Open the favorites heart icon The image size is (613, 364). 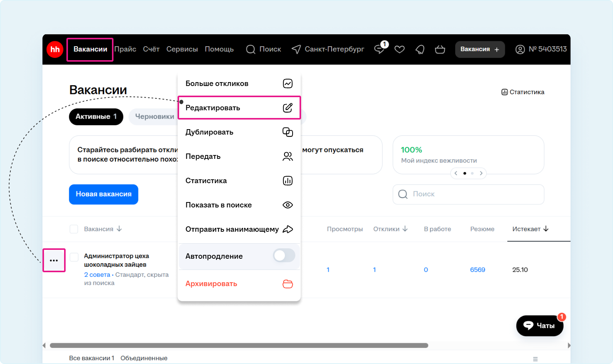point(400,49)
